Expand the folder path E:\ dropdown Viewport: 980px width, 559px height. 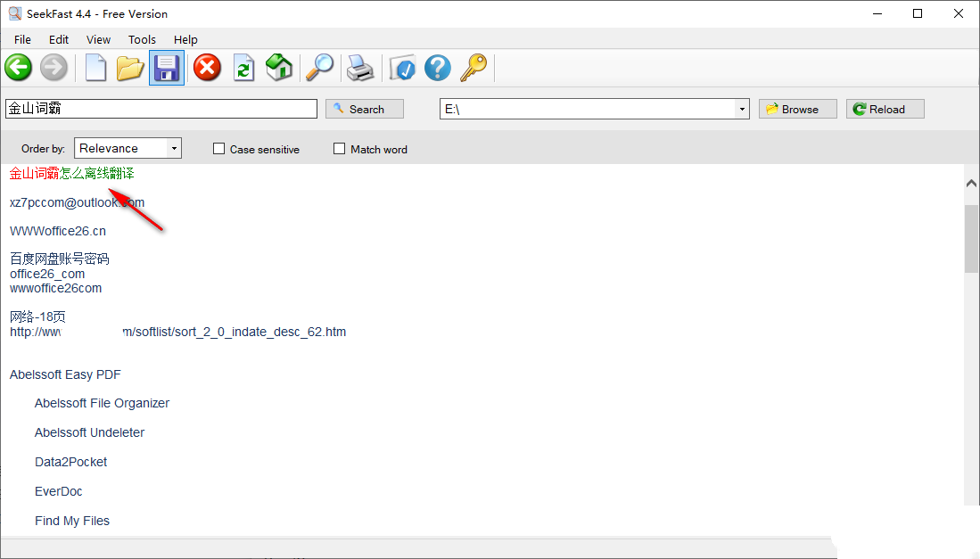tap(742, 110)
